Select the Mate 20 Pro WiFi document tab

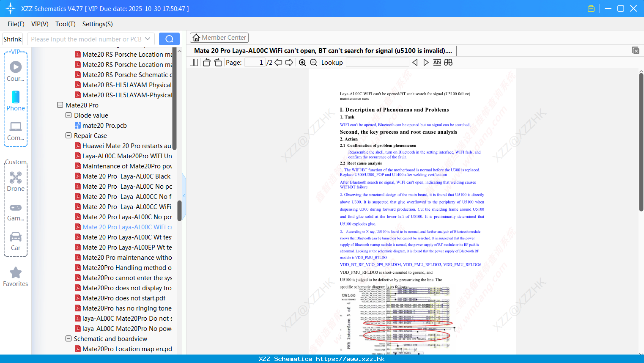tap(323, 51)
